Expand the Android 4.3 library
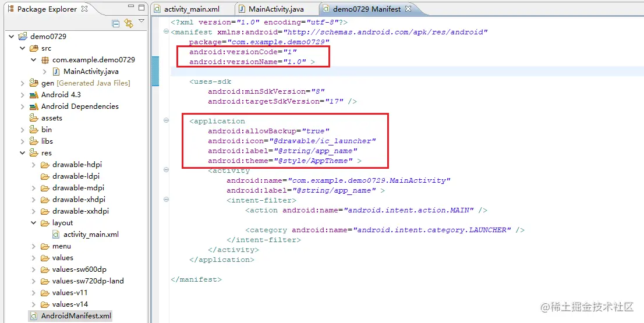This screenshot has height=323, width=644. pos(23,95)
